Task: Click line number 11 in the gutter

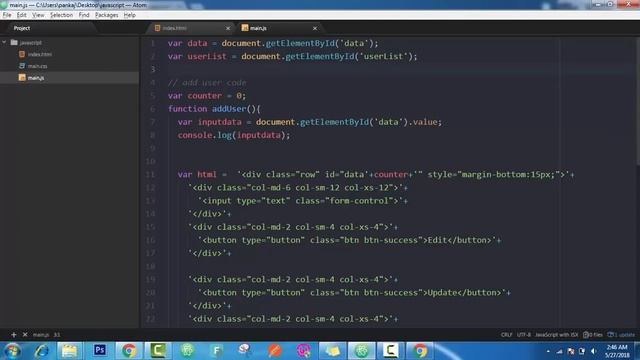Action: coord(151,175)
